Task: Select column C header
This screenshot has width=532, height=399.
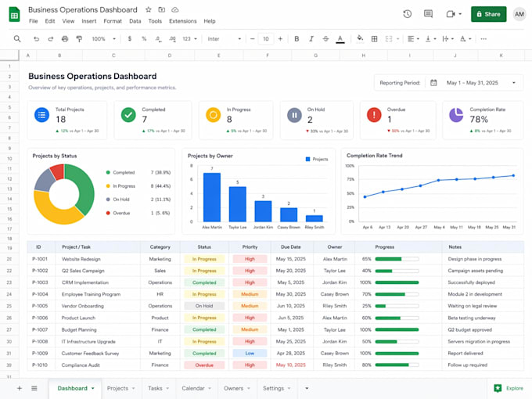Action: [113, 56]
